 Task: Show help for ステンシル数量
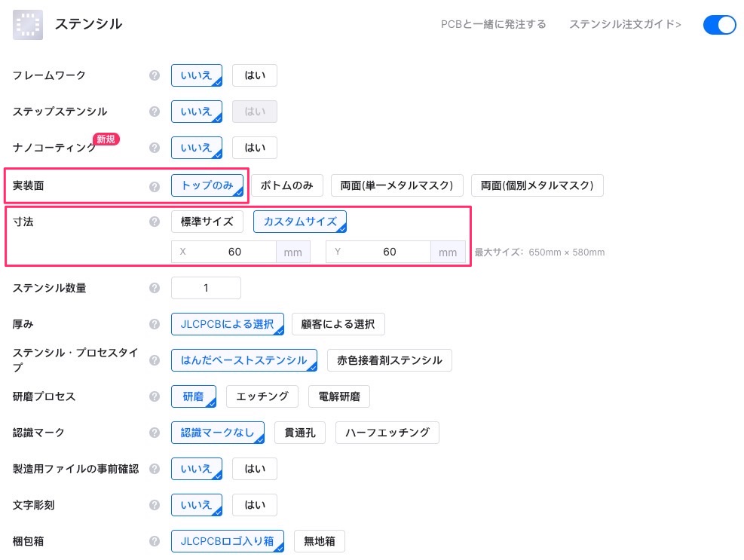(x=155, y=288)
